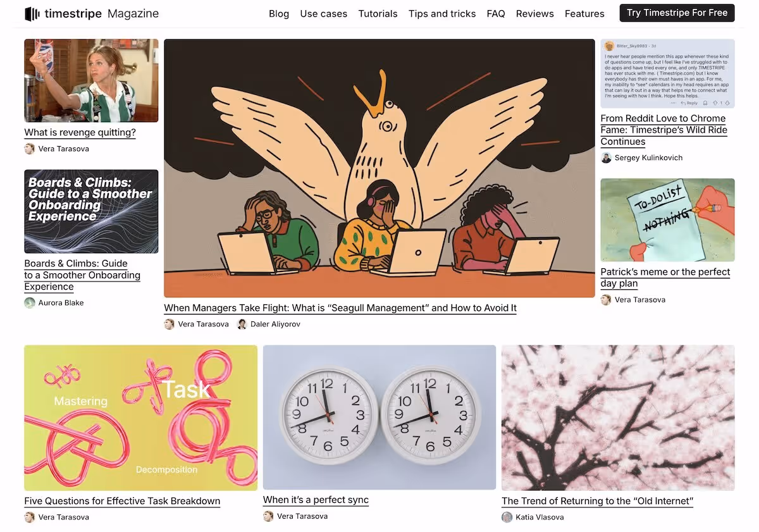The height and width of the screenshot is (532, 759).
Task: Click Vera Tarasova avatar under revenge quitting
Action: click(29, 149)
